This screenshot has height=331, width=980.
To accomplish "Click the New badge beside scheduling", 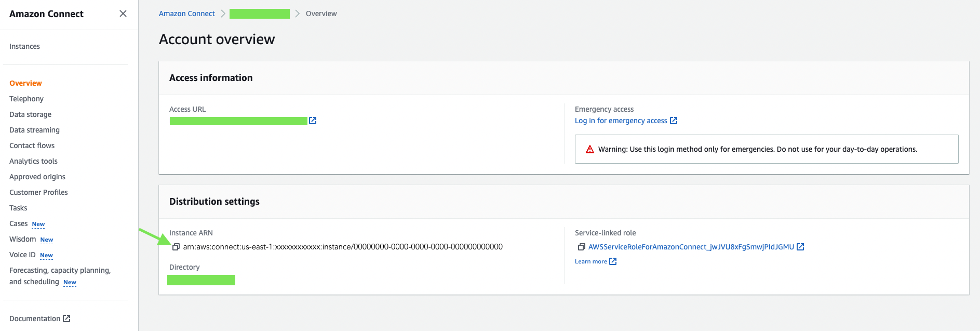I will [x=70, y=282].
